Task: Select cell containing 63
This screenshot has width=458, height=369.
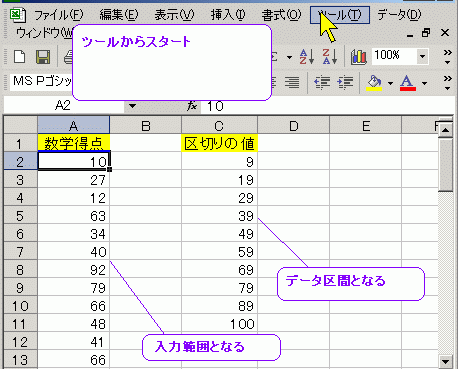Action: (x=73, y=216)
